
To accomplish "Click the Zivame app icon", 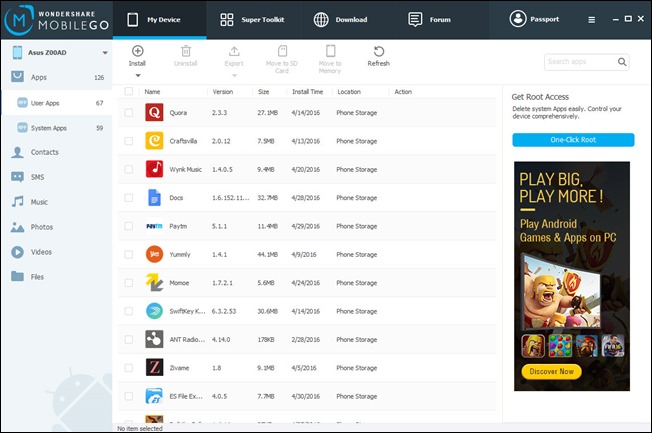I will point(154,368).
